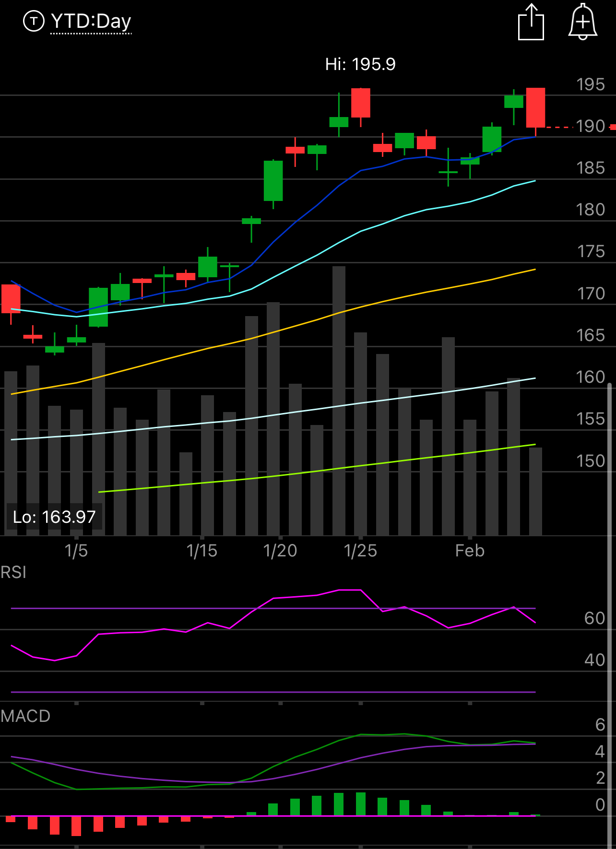The height and width of the screenshot is (849, 616).
Task: Tap the RSI 40 level label
Action: tap(595, 660)
